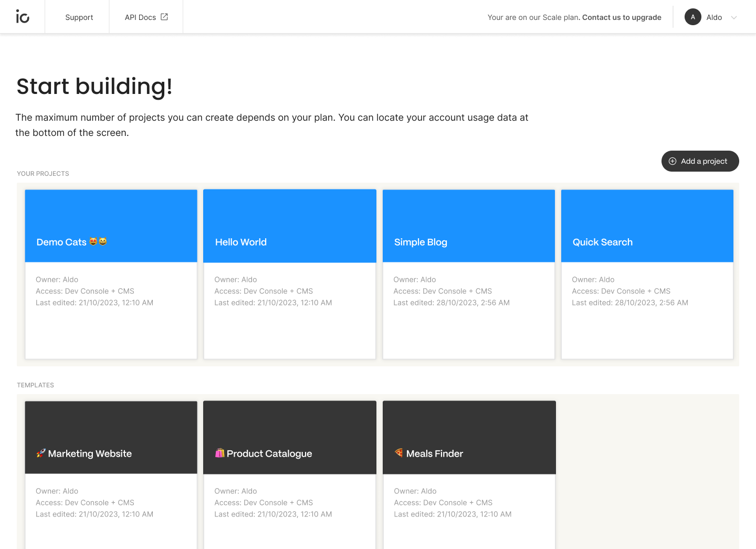Click the Aldo avatar circle
The image size is (756, 549).
[693, 17]
